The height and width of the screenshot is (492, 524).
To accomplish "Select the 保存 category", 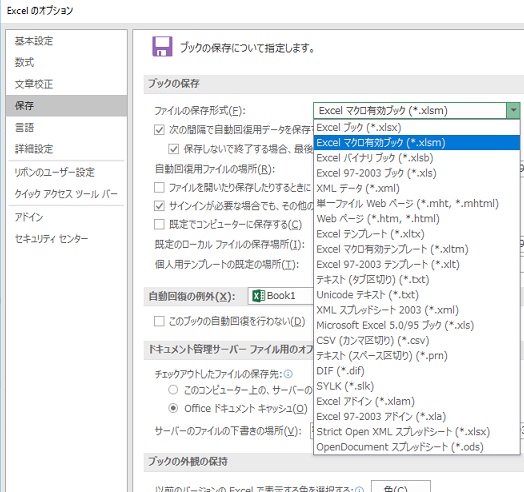I will coord(66,106).
